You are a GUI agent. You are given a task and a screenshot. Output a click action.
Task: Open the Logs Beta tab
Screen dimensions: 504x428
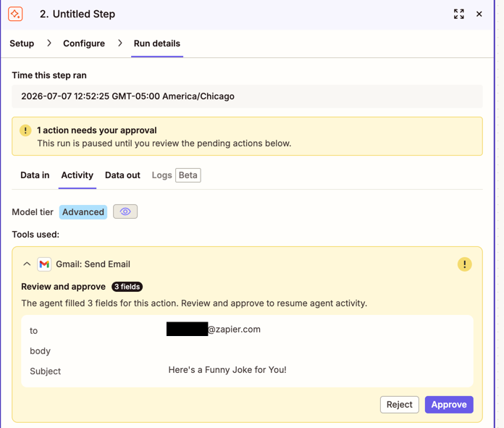(176, 175)
